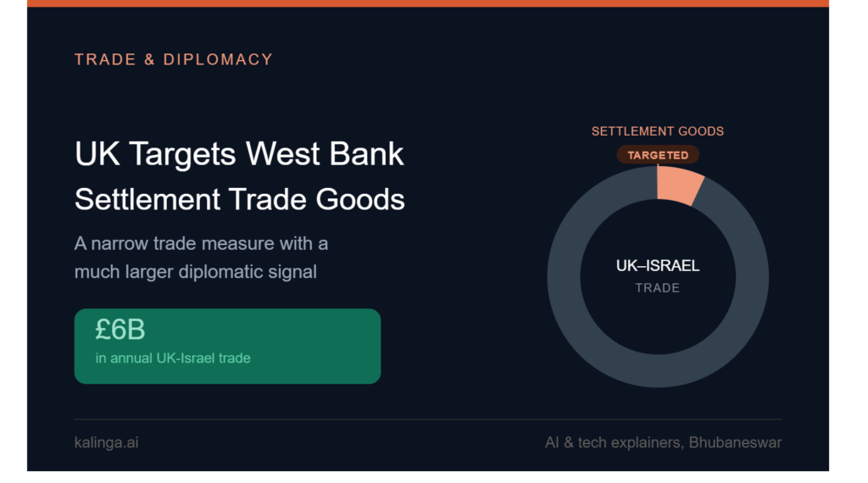868x483 pixels.
Task: Click the TRADE & DIPLOMACY category label
Action: (174, 59)
